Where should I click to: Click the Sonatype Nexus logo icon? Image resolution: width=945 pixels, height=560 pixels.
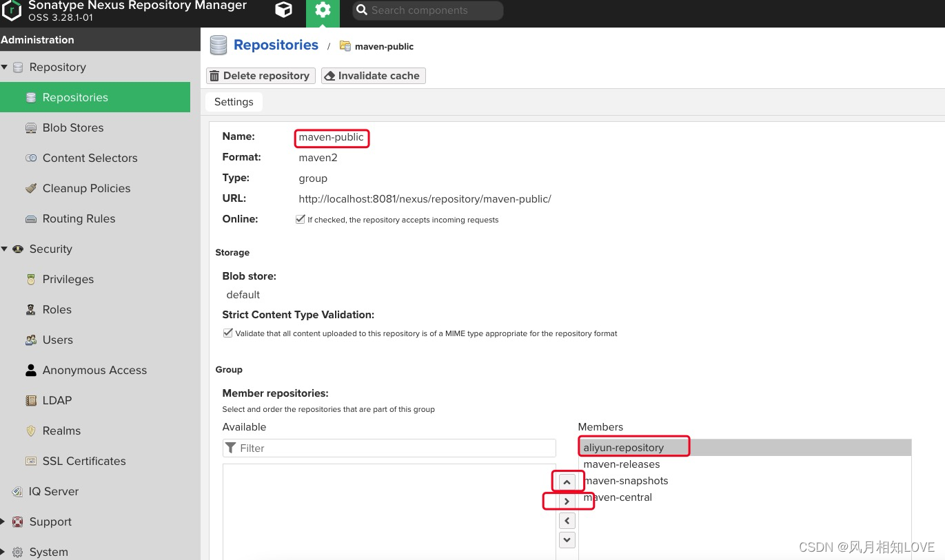(x=12, y=10)
